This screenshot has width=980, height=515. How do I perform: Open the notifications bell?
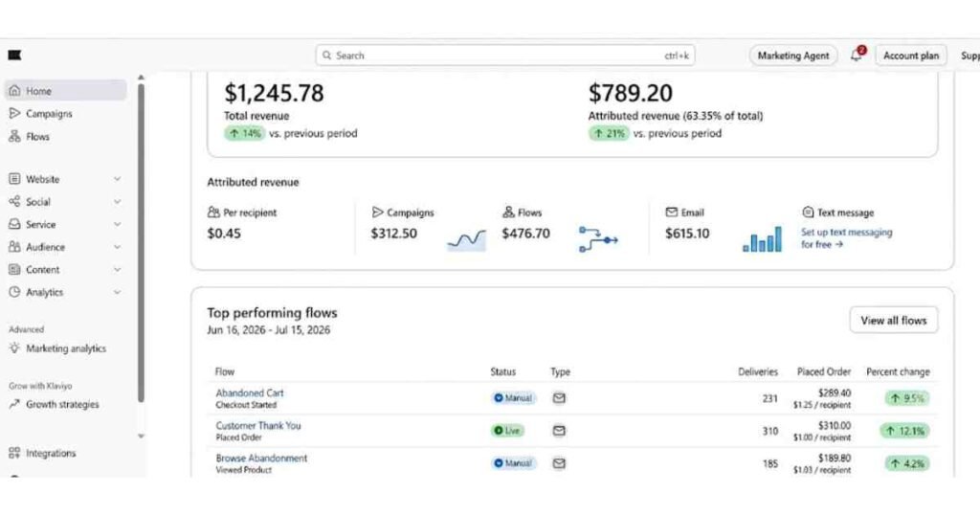click(857, 55)
